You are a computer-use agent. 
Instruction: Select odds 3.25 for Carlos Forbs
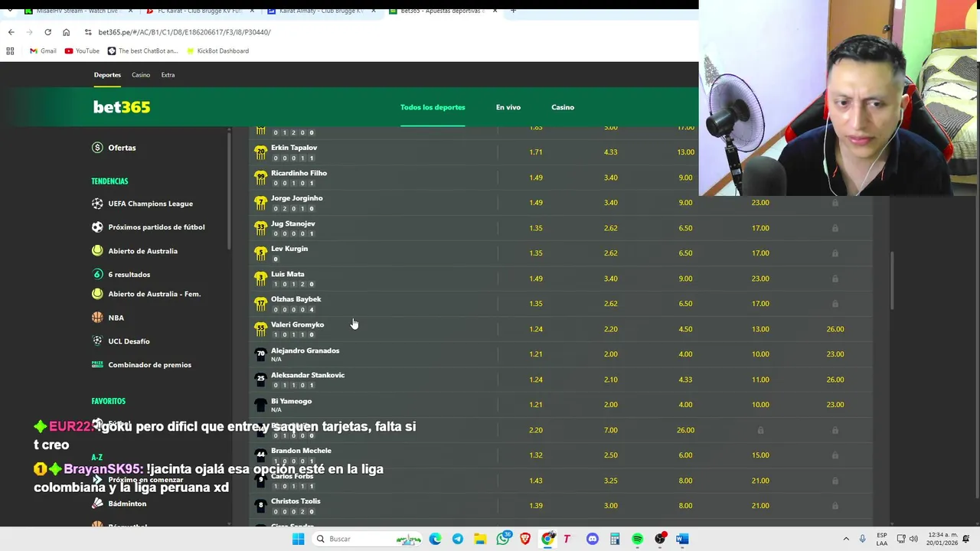click(610, 481)
